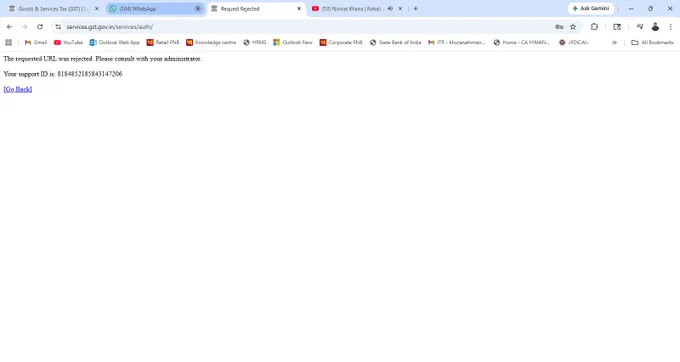Open the apps grid in bookmarks bar
Image resolution: width=680 pixels, height=362 pixels.
coord(8,42)
